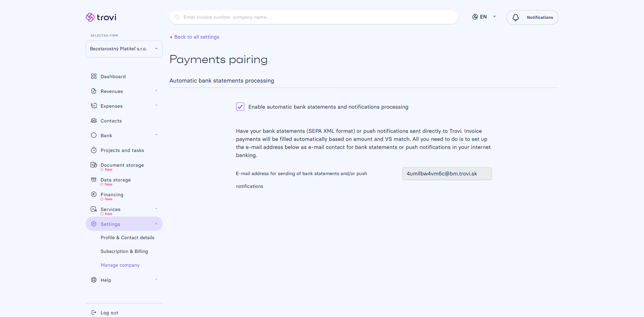This screenshot has width=644, height=317.
Task: Click the Document storage icon
Action: [94, 165]
